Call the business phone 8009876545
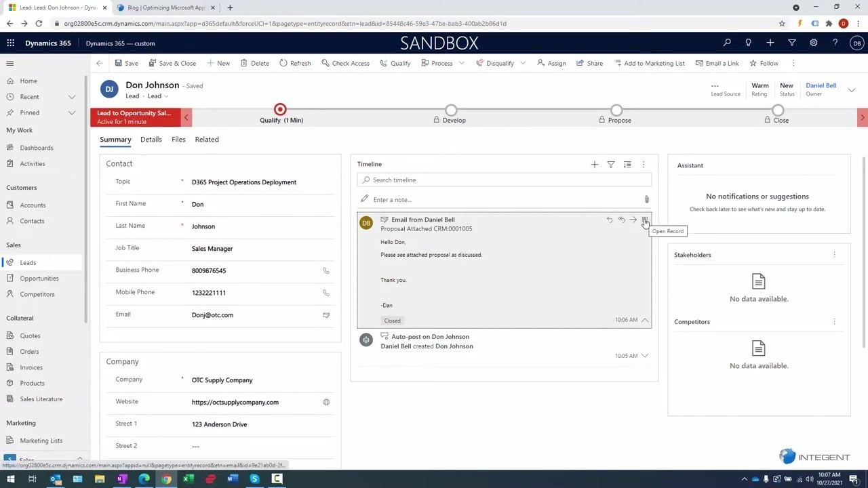 point(326,270)
